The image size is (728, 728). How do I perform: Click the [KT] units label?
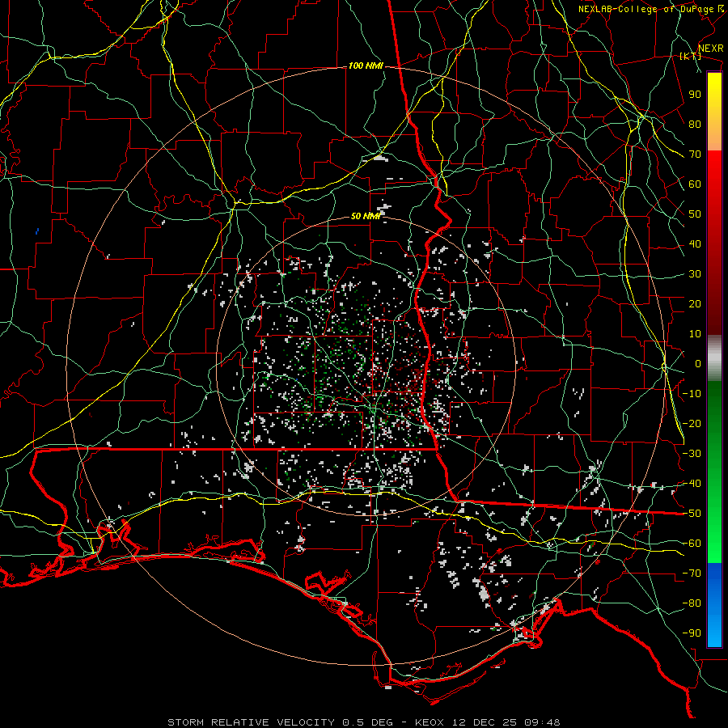[691, 56]
